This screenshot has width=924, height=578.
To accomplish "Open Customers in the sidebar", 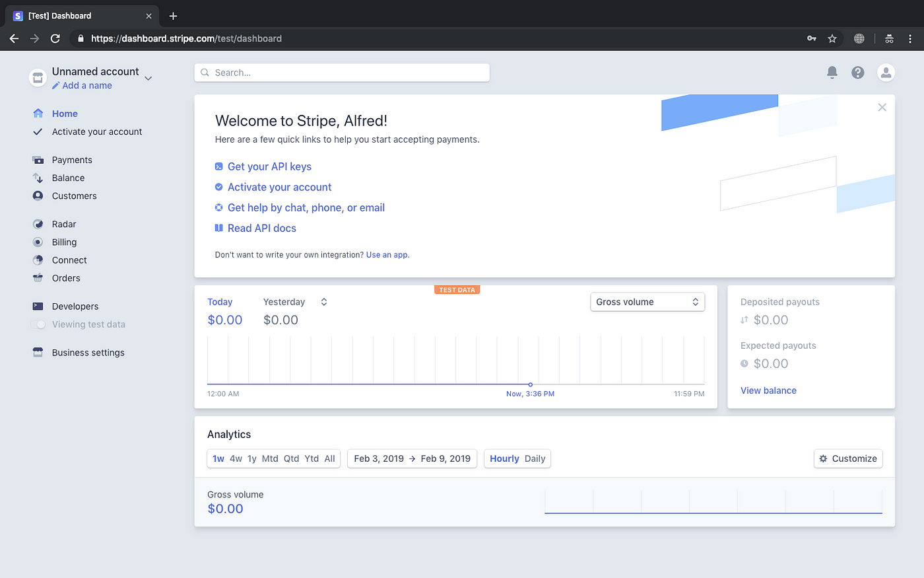I will pyautogui.click(x=75, y=196).
